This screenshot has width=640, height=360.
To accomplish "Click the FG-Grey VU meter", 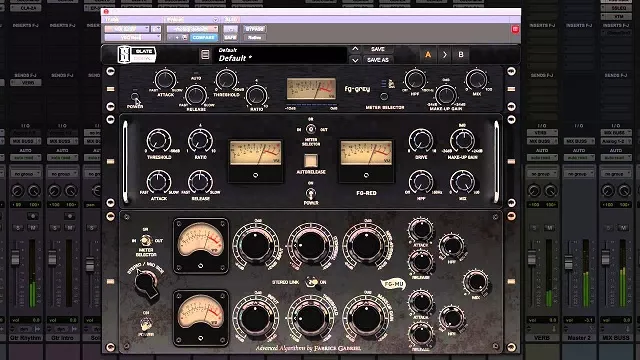I will click(311, 89).
